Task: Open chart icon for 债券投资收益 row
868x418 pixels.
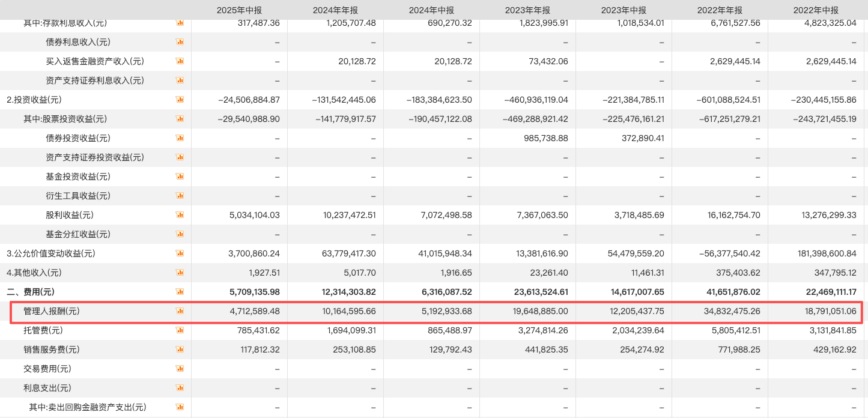Action: pos(180,138)
